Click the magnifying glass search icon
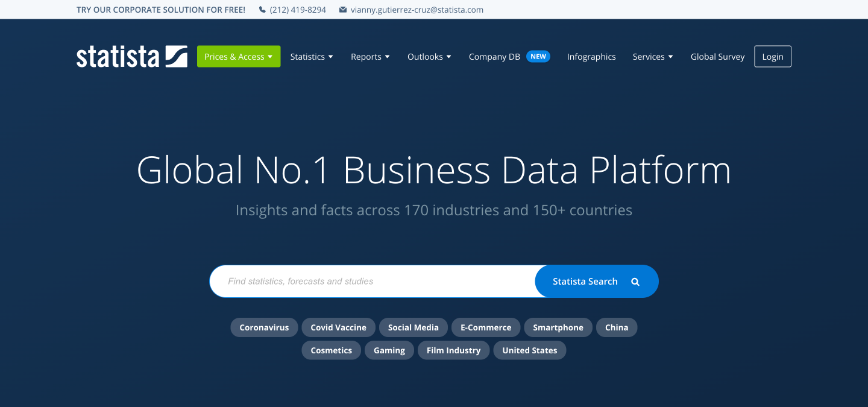868x407 pixels. [635, 282]
